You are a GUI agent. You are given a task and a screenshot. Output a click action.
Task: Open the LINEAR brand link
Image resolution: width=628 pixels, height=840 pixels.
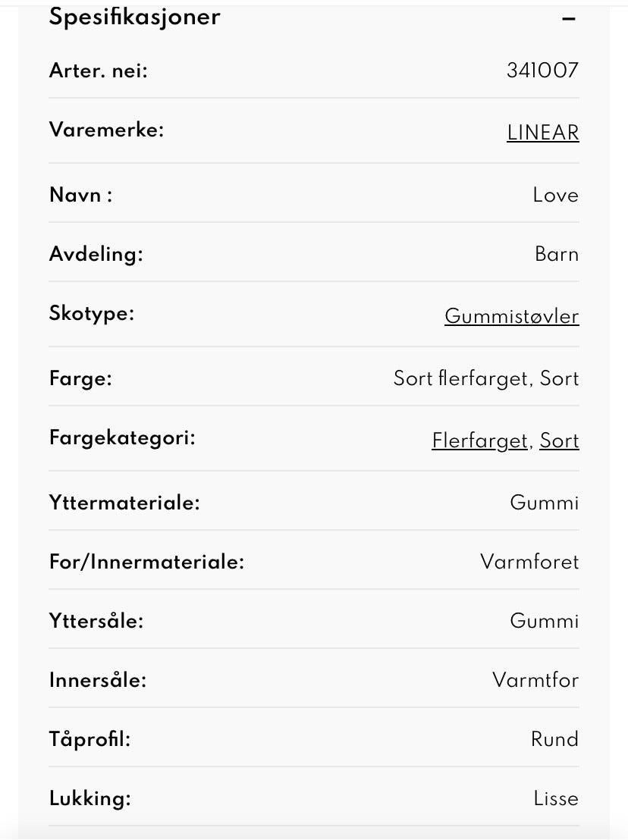[542, 133]
